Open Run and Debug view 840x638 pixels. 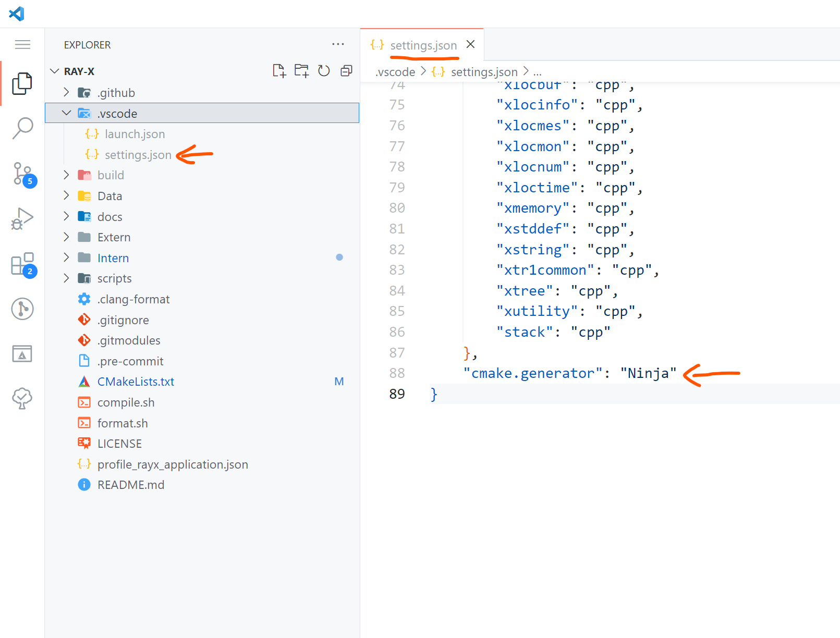pyautogui.click(x=22, y=219)
